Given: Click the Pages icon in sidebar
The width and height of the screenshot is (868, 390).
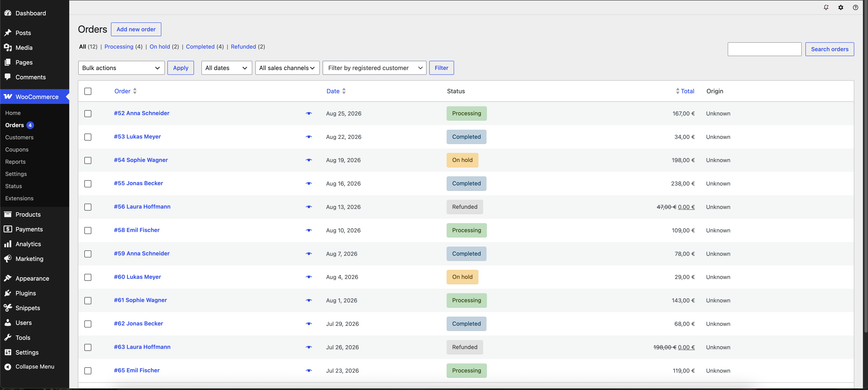Looking at the screenshot, I should coord(8,62).
